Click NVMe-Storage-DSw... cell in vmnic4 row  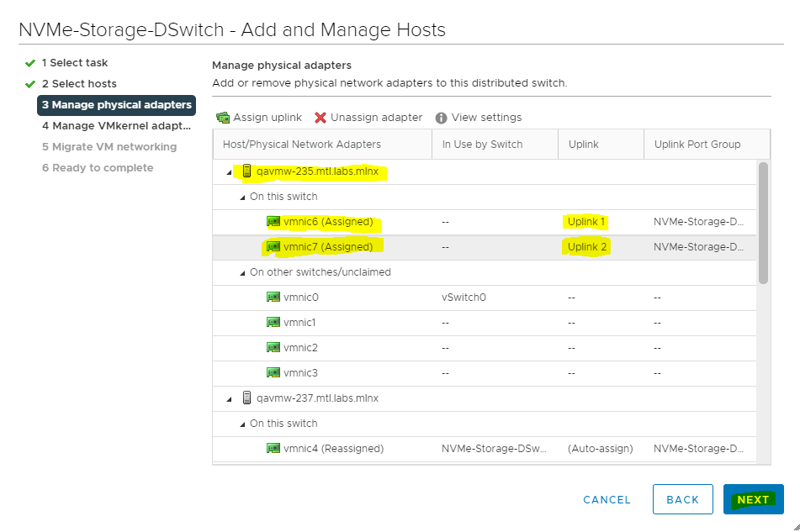pos(494,449)
